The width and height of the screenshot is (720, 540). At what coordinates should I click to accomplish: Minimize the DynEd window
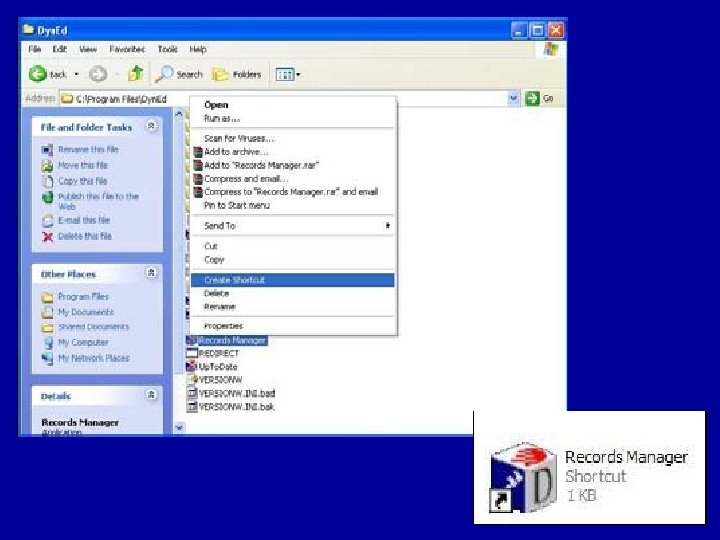(519, 31)
